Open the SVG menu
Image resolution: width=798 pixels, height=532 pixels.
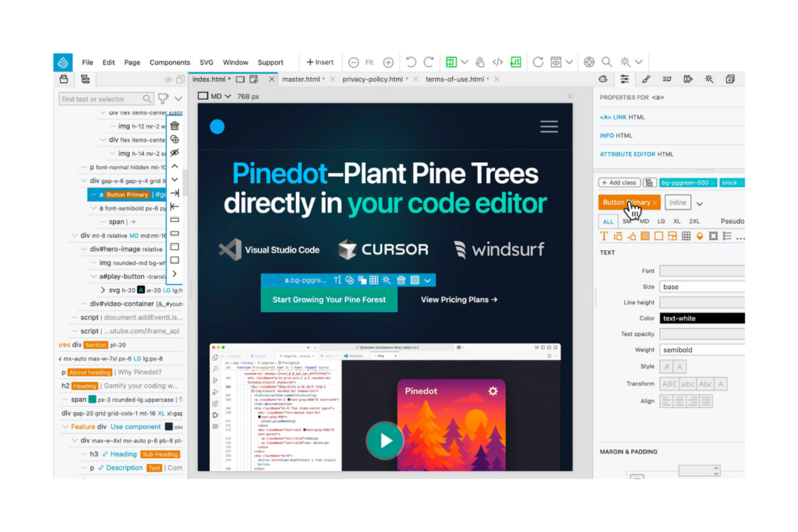click(206, 62)
